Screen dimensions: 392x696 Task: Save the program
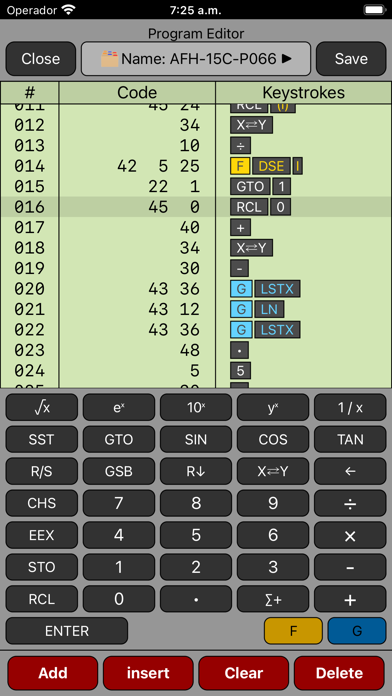coord(351,59)
